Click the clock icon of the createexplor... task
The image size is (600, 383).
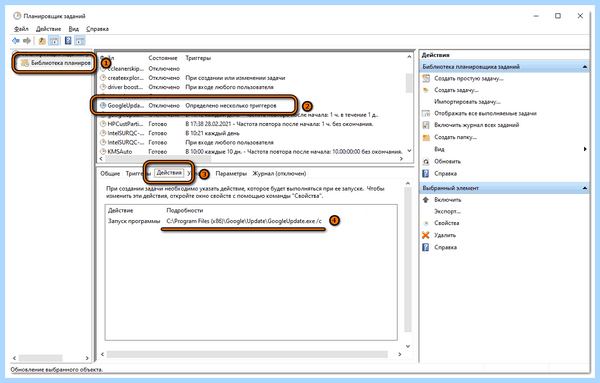103,78
